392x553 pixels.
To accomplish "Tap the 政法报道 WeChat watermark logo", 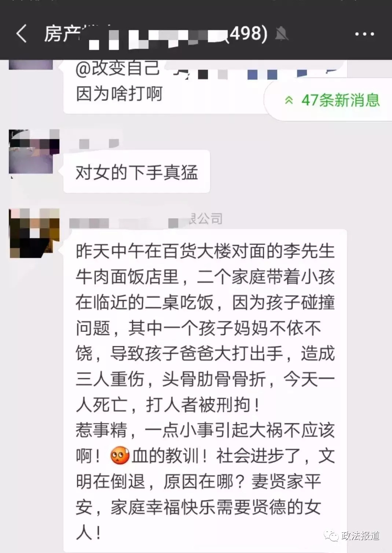I will 331,536.
